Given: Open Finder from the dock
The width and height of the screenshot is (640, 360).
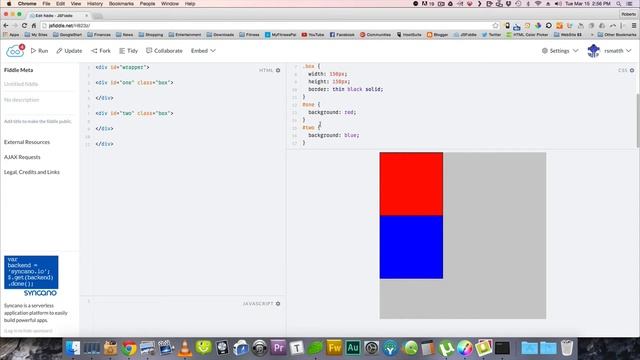Looking at the screenshot, I should (73, 348).
